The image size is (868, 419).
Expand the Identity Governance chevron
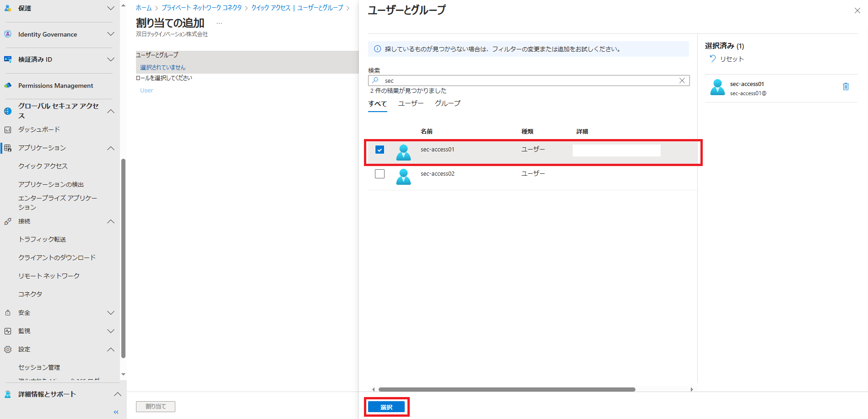coord(111,34)
